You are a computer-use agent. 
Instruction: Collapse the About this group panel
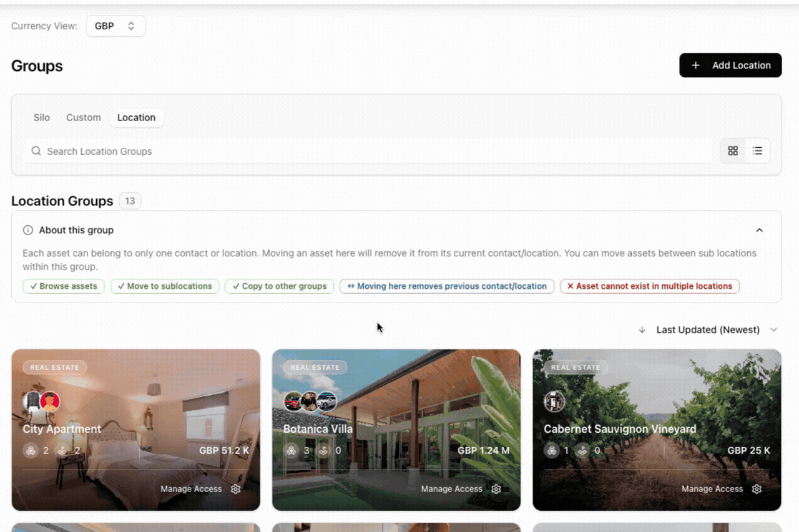[759, 230]
